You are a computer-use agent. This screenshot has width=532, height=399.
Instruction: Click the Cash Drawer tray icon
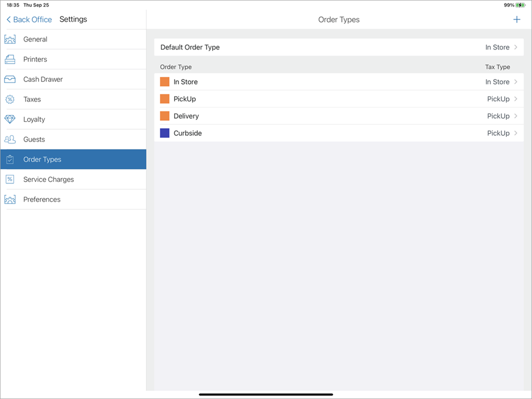(x=10, y=79)
